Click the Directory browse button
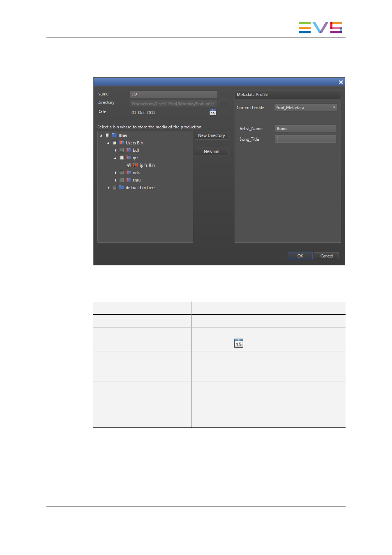The height and width of the screenshot is (555, 392). coord(224,104)
